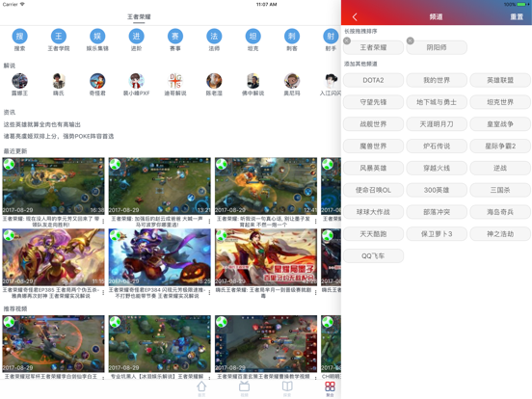Add the QQ飞车 channel
This screenshot has width=532, height=399.
tap(373, 255)
